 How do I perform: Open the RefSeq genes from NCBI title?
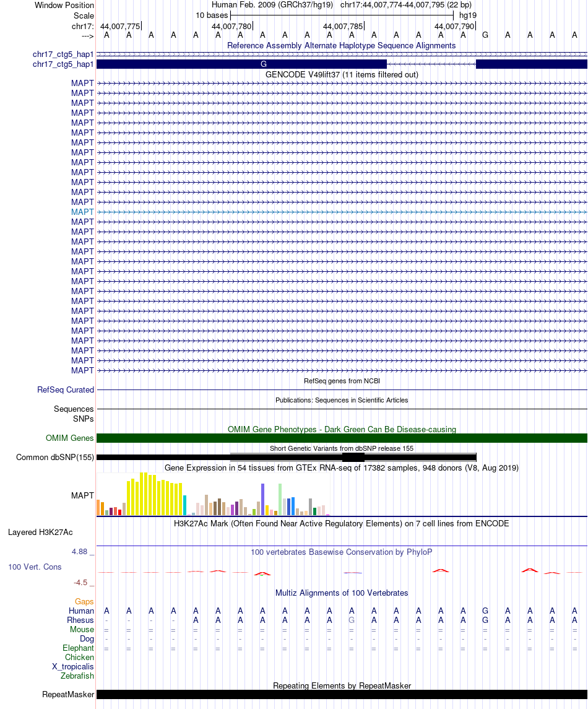(342, 381)
